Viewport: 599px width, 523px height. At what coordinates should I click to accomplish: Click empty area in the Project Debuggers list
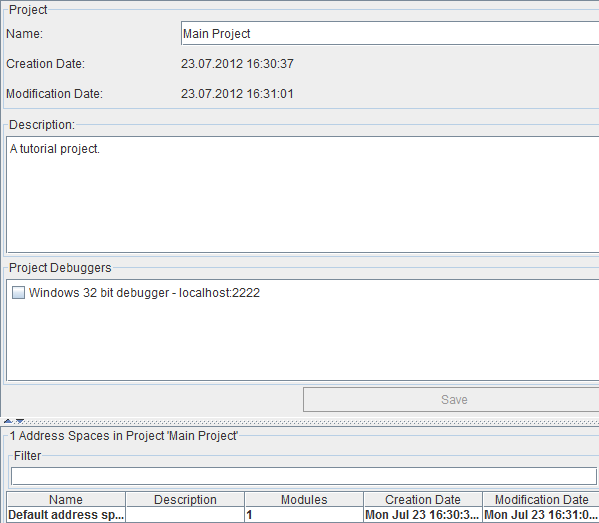(303, 340)
